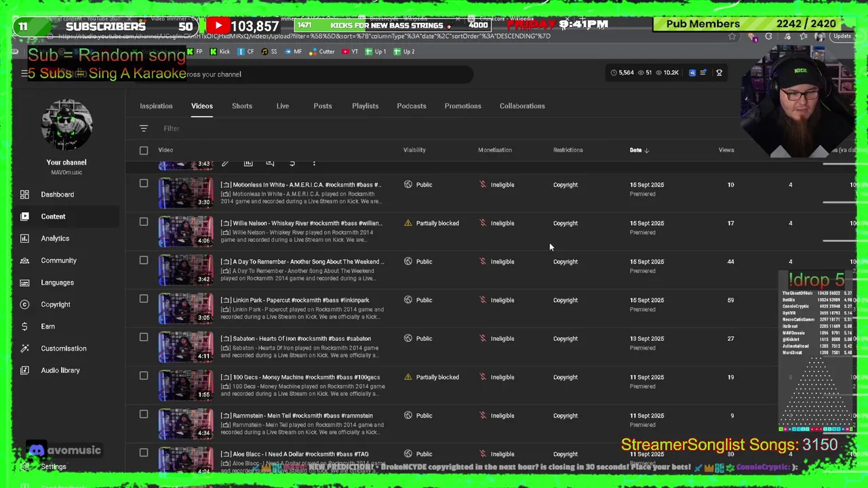868x488 pixels.
Task: Switch to the Promotions tab
Action: pyautogui.click(x=462, y=106)
